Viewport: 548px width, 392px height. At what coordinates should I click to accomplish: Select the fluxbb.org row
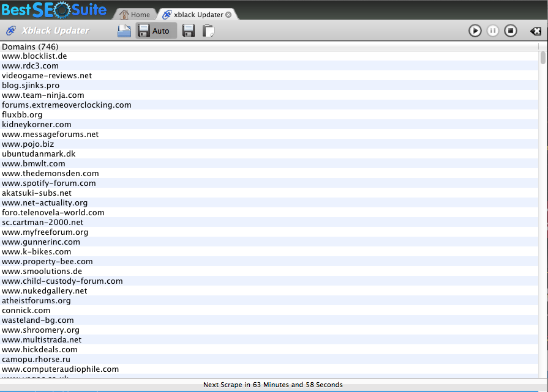pyautogui.click(x=269, y=114)
